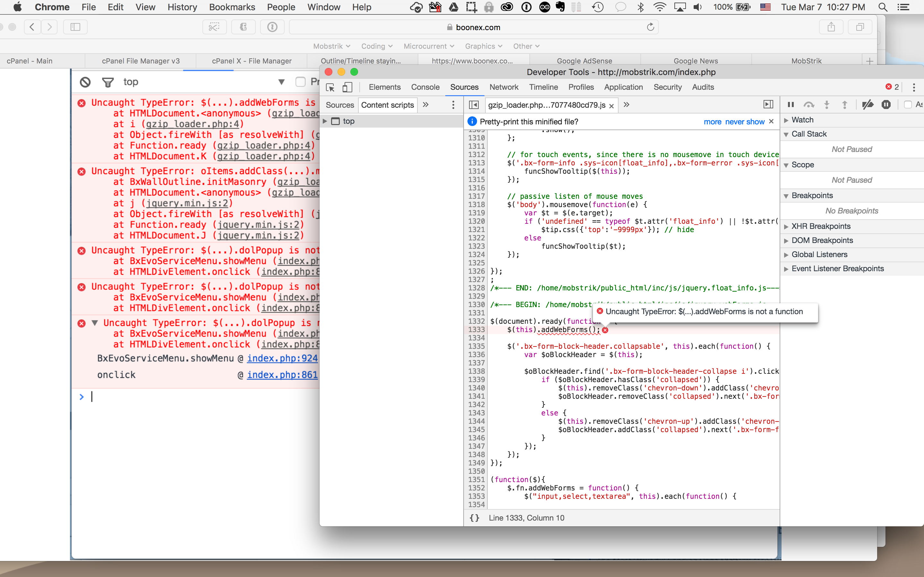Viewport: 924px width, 577px height.
Task: Hide the Sources navigator pane
Action: [474, 105]
